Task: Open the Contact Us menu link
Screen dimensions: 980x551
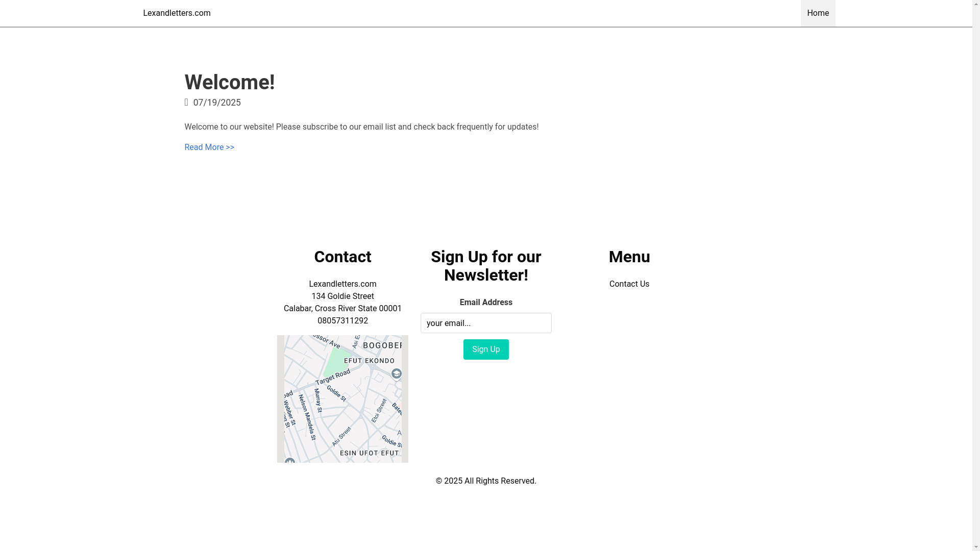Action: [x=629, y=284]
